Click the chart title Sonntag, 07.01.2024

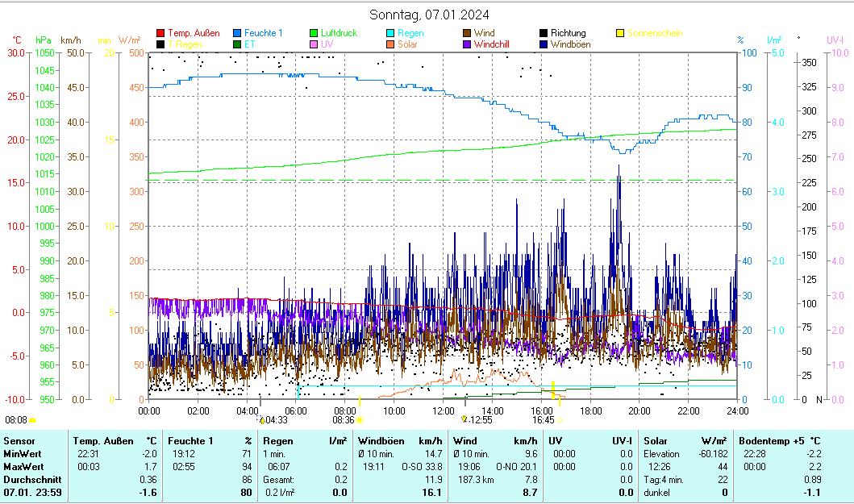point(428,15)
